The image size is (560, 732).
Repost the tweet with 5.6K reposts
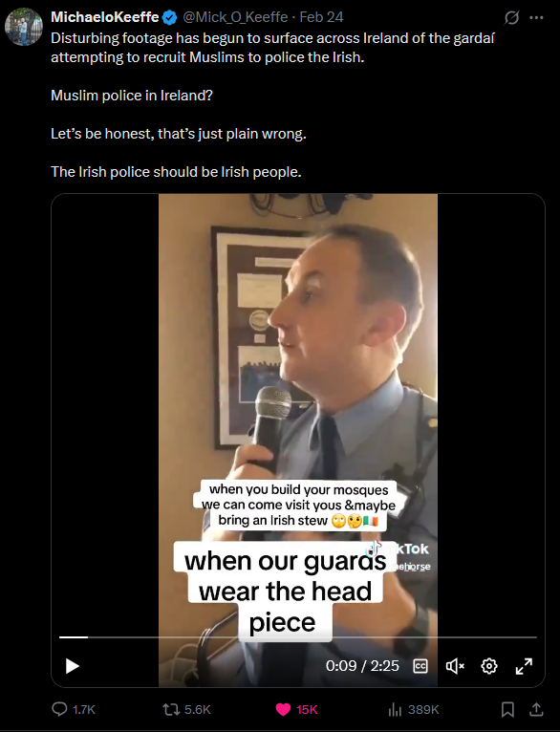(186, 710)
